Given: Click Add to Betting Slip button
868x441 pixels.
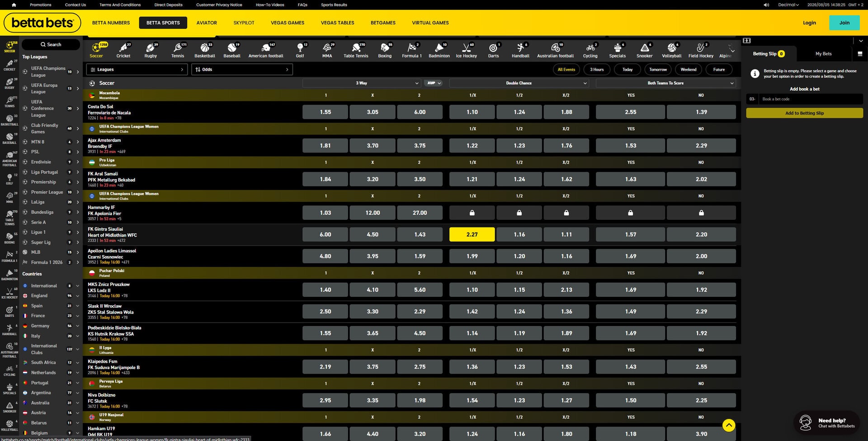Looking at the screenshot, I should click(x=804, y=113).
